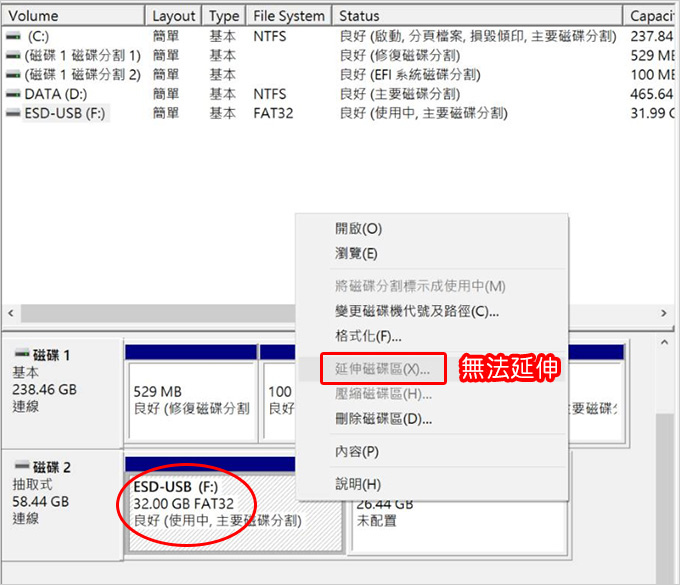Select the ESD-USB (F:) 32.00 GB partition block
The height and width of the screenshot is (585, 680).
point(234,505)
